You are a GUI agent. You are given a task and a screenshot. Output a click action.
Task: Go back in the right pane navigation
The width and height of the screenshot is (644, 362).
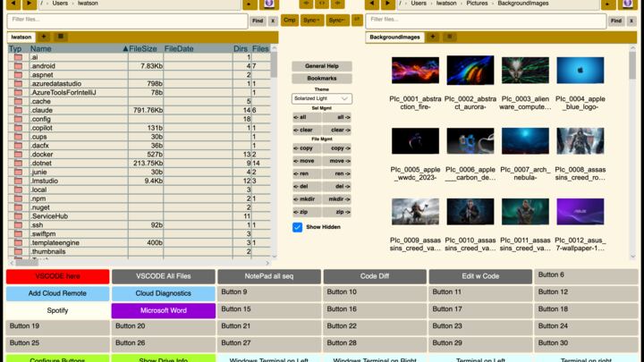coord(372,4)
